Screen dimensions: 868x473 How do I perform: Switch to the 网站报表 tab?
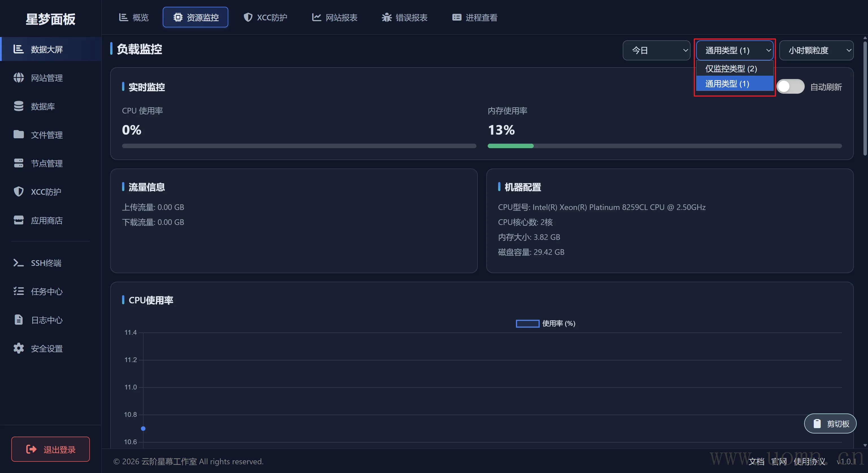pos(335,17)
